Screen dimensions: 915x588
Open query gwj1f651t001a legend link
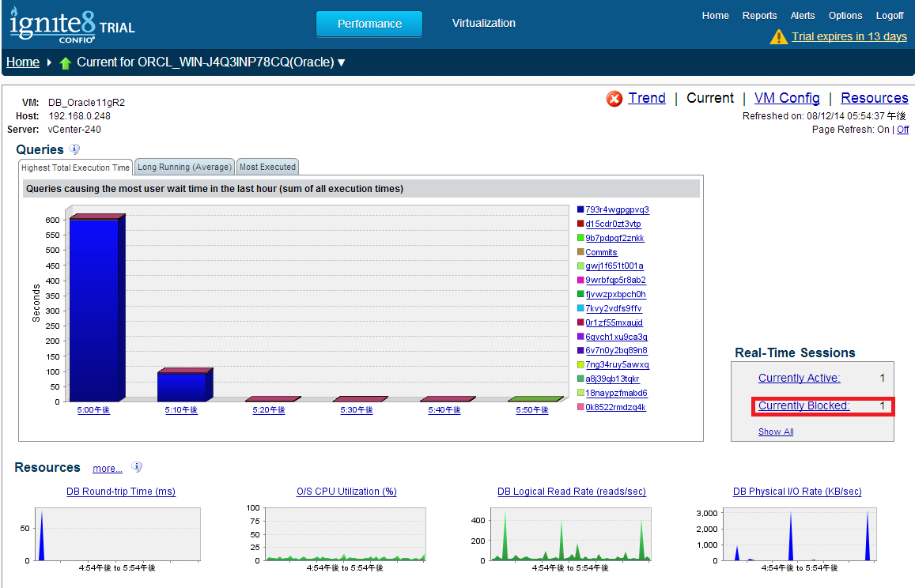pos(614,266)
